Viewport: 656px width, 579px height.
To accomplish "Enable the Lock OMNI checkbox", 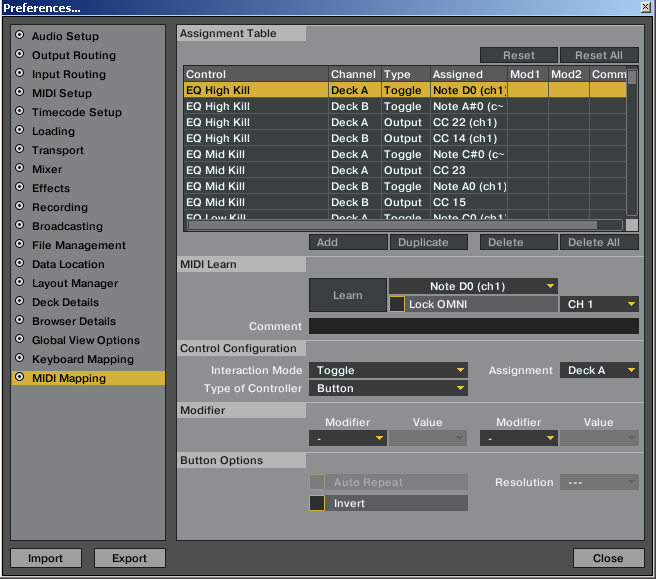I will coord(397,304).
